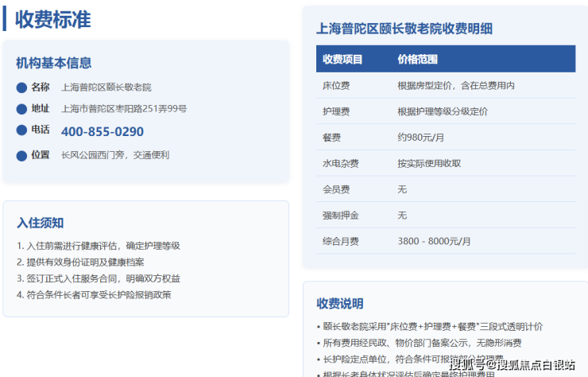Click the title 上海普陀区颐长敬老院收费明细
The width and height of the screenshot is (588, 377).
pyautogui.click(x=404, y=29)
